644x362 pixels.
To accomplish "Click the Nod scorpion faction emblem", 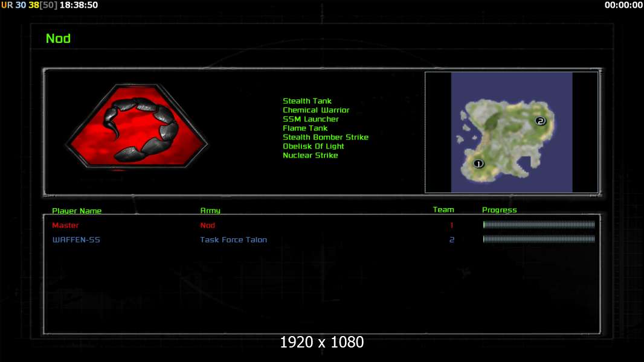I will coord(137,126).
